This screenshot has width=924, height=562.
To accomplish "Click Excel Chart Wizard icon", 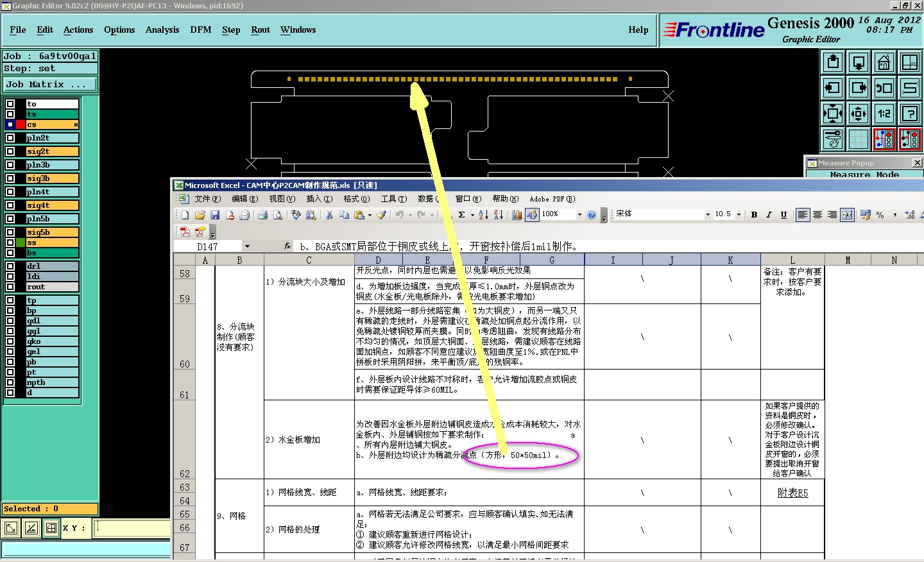I will (517, 215).
